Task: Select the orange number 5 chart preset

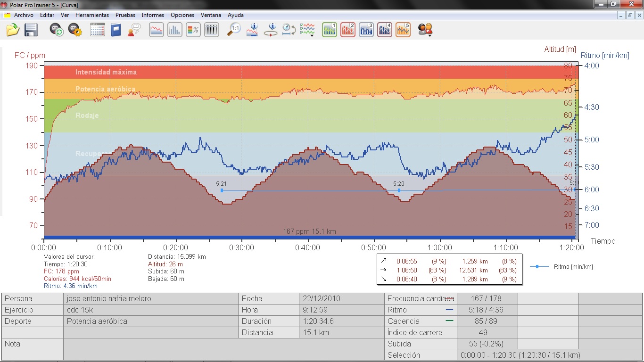Action: [403, 30]
